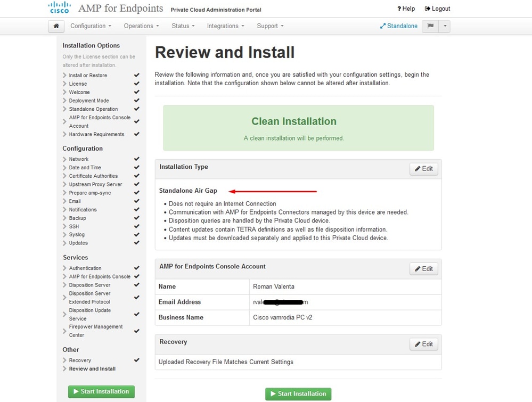
Task: Open the SSH step
Action: 73,227
